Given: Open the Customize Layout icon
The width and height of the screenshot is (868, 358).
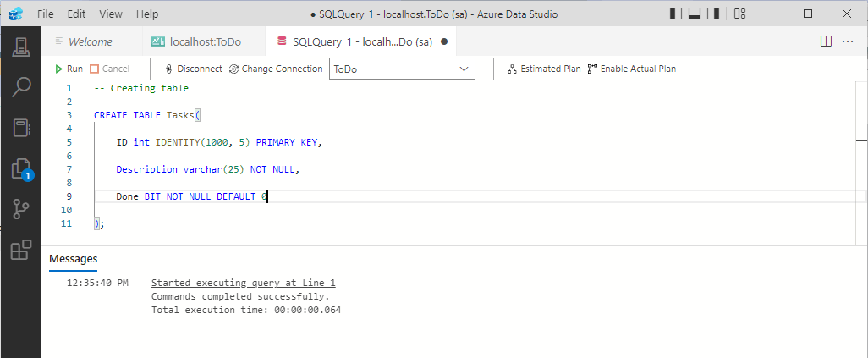Looking at the screenshot, I should [739, 14].
